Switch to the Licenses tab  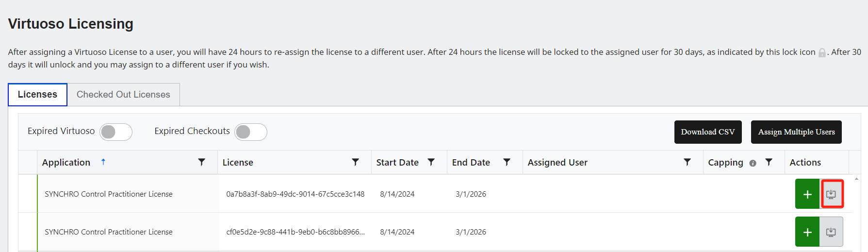pyautogui.click(x=37, y=95)
